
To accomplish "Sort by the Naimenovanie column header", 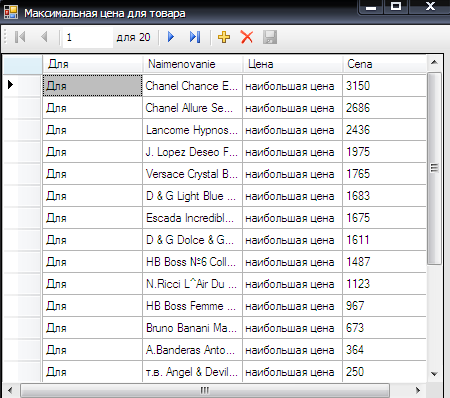I will [193, 64].
